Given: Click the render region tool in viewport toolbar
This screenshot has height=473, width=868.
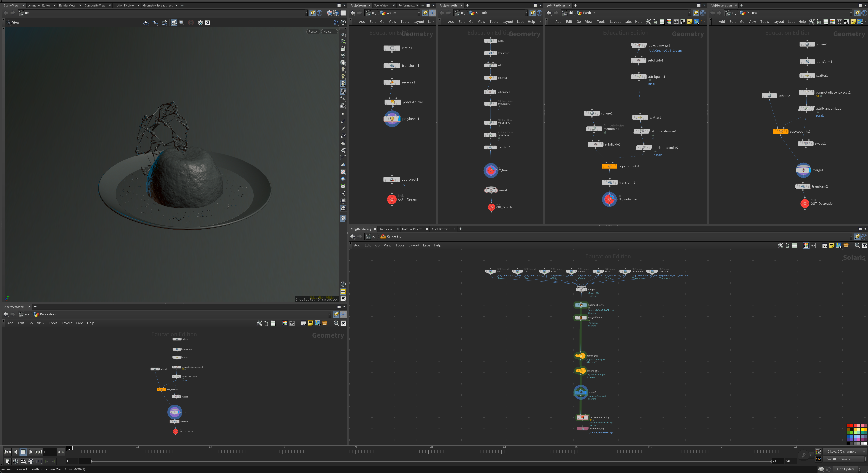Looking at the screenshot, I should [x=181, y=23].
